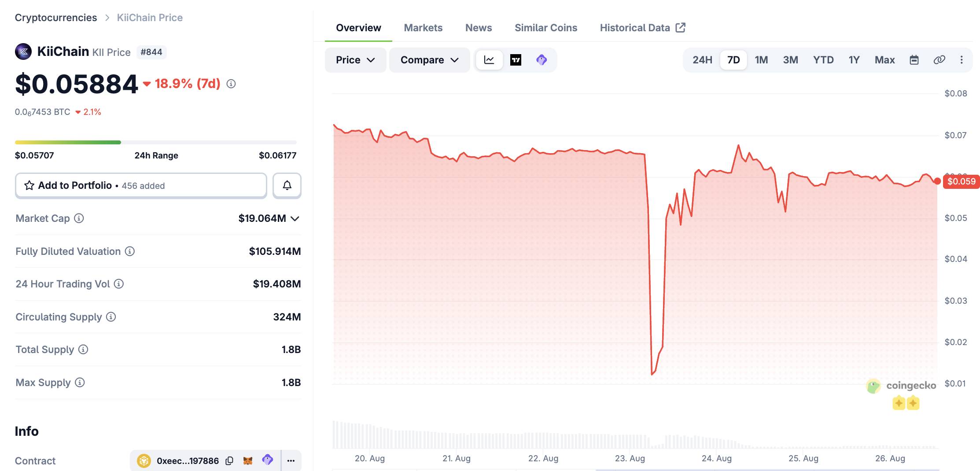Copy chart link with chain icon
This screenshot has height=471, width=980.
pos(939,60)
